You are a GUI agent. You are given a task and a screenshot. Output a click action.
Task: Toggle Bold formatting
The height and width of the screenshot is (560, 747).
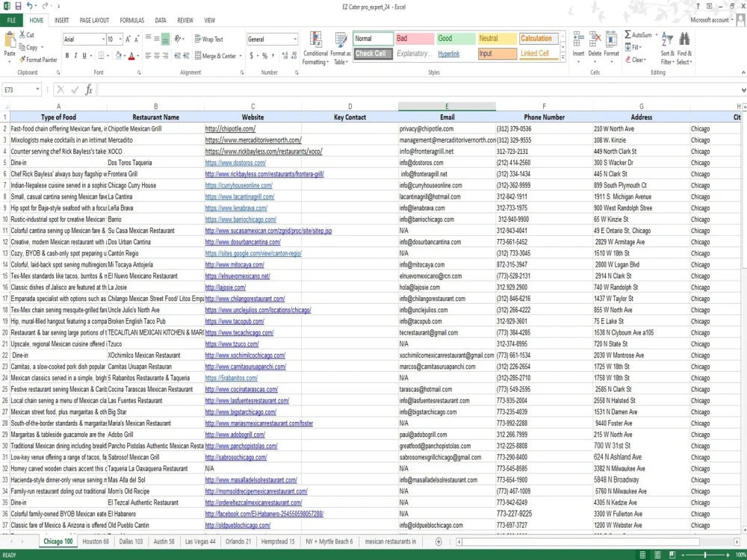tap(67, 56)
